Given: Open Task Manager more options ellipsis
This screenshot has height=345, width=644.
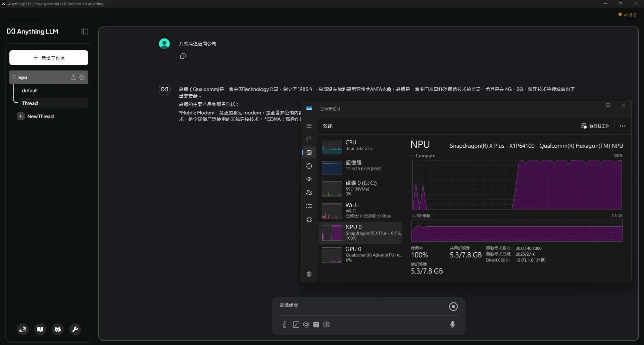Looking at the screenshot, I should pyautogui.click(x=623, y=126).
